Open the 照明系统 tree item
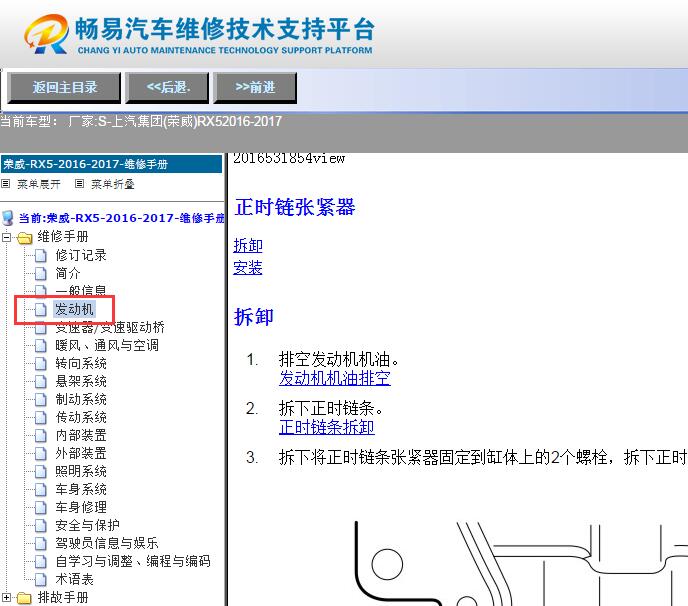Viewport: 688px width, 606px height. 81,471
